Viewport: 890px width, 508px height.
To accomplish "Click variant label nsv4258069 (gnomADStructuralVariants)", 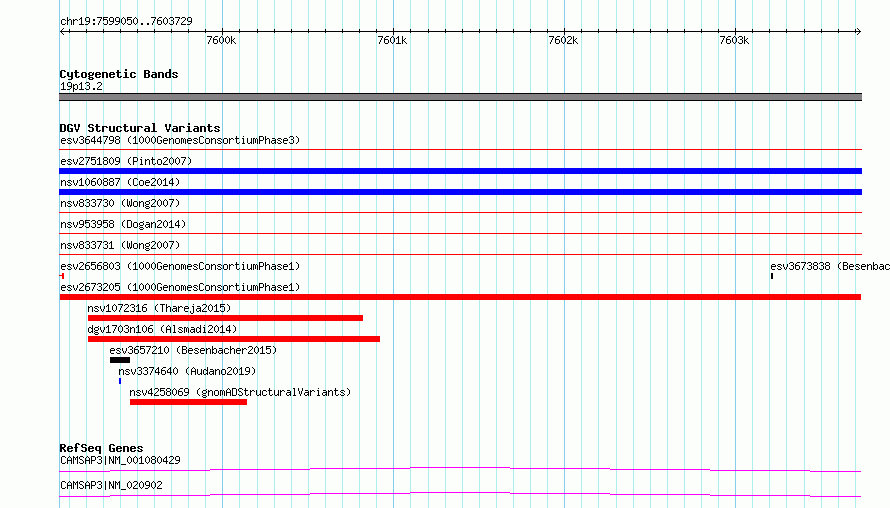I will click(x=240, y=392).
